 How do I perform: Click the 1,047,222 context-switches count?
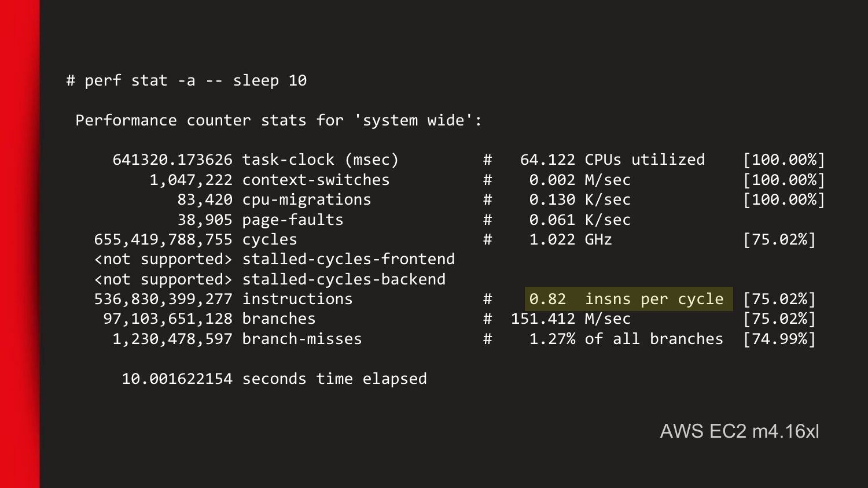tap(191, 180)
